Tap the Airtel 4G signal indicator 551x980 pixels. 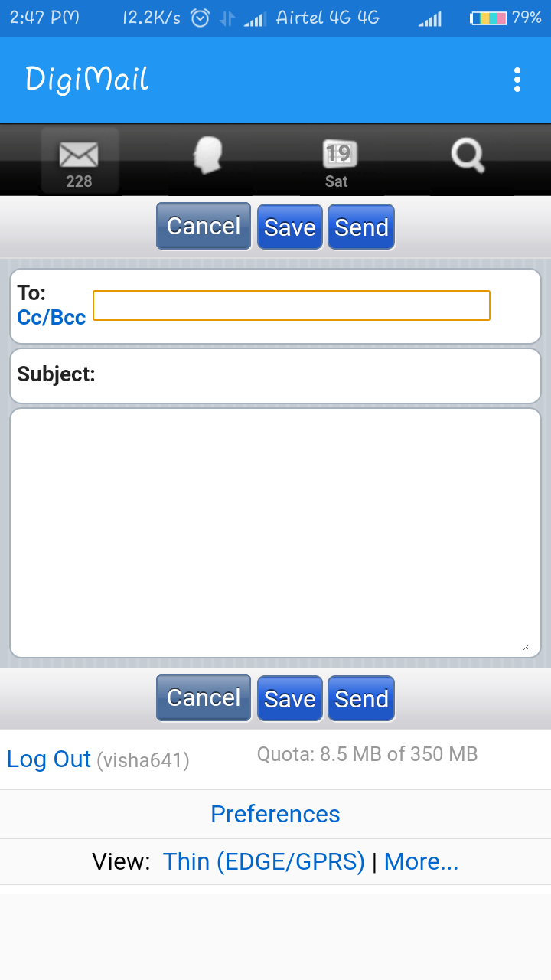pyautogui.click(x=328, y=16)
